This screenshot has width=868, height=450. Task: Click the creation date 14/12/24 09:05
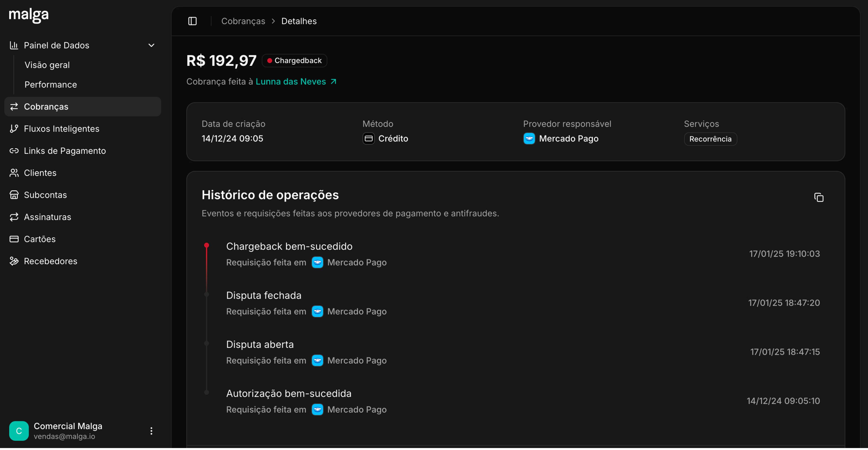(x=232, y=139)
